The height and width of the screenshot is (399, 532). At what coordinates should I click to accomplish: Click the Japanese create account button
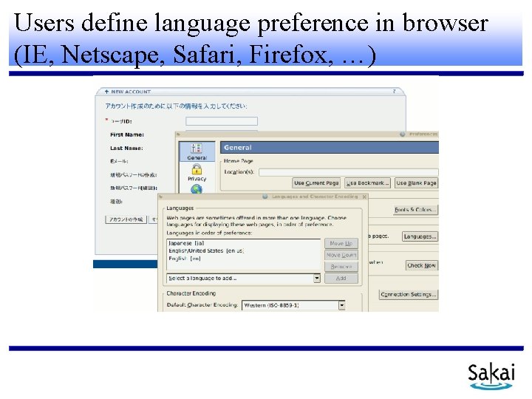click(126, 219)
